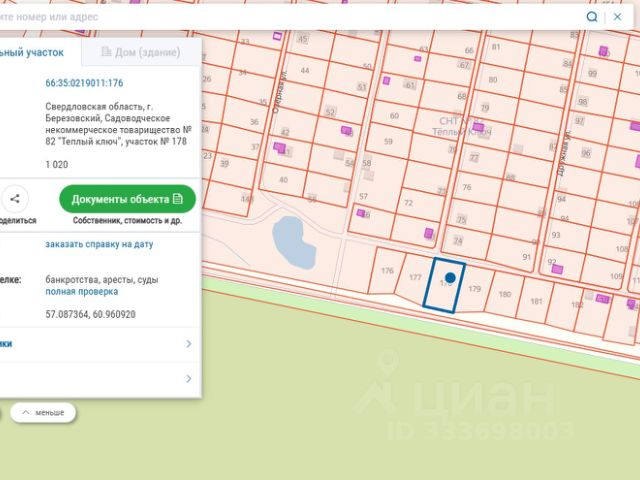Open the Дом (здание) tab

(141, 52)
